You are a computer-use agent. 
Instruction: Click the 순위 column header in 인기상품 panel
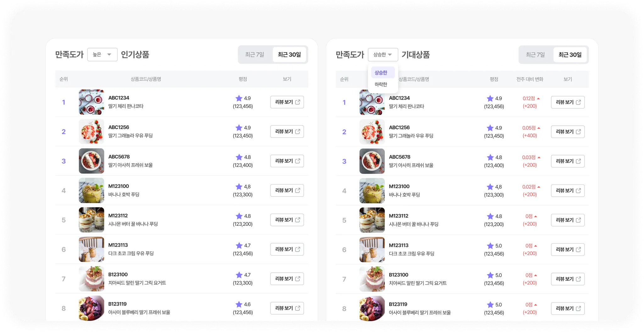[64, 79]
